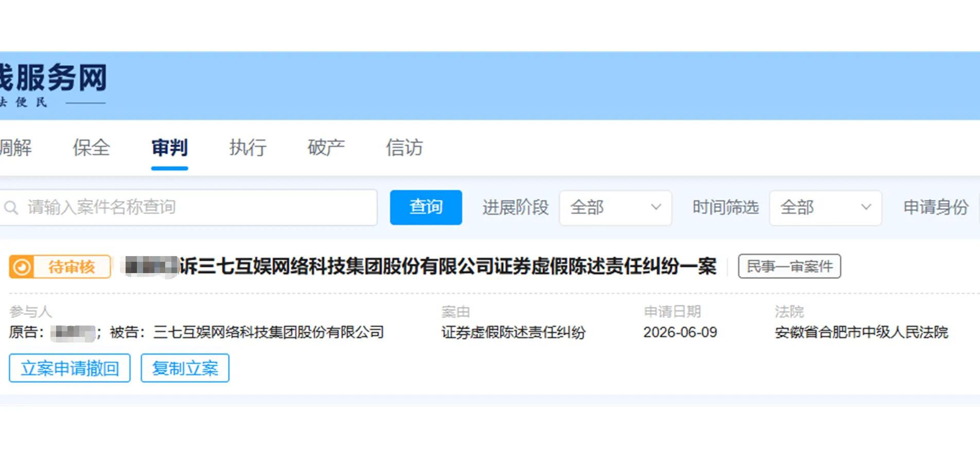Switch to the 保全 tab
Screen dimensions: 980x450
point(91,148)
